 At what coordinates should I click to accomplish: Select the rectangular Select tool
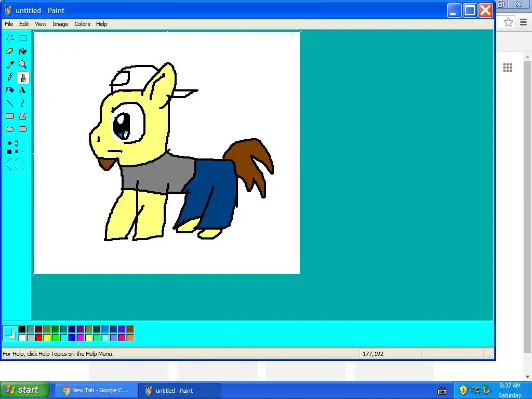point(23,38)
